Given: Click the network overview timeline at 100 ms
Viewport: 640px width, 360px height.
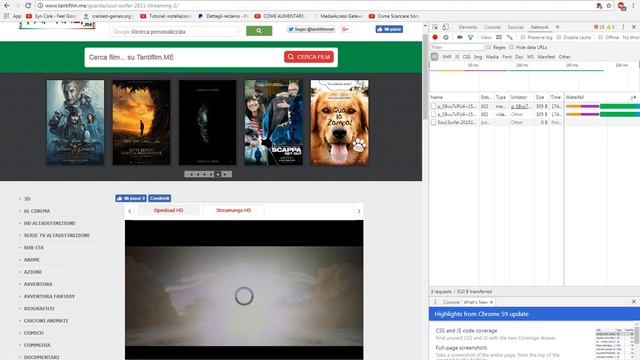Looking at the screenshot, I should click(522, 65).
